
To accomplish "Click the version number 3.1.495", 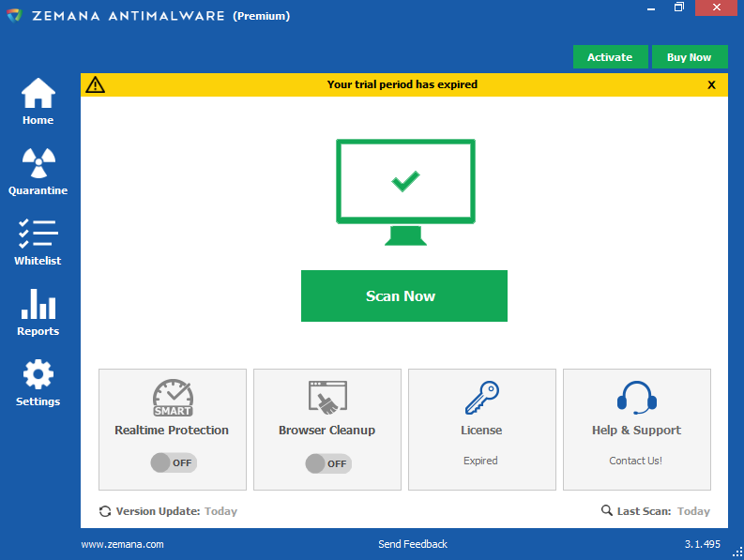I will pos(702,544).
